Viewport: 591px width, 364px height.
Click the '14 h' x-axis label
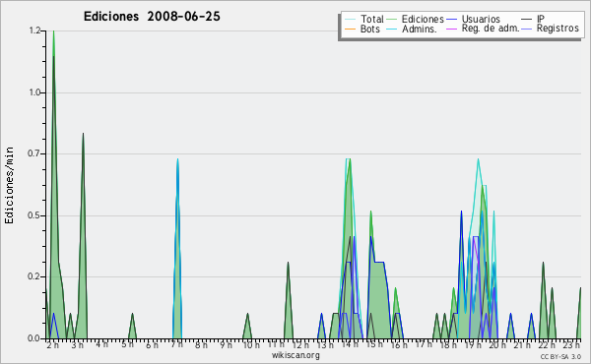point(350,344)
